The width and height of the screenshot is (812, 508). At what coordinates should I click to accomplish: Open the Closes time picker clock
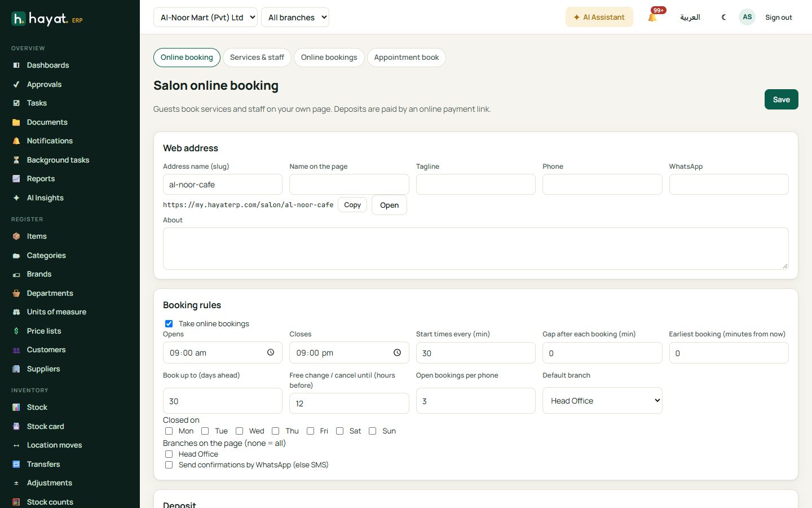pyautogui.click(x=397, y=353)
